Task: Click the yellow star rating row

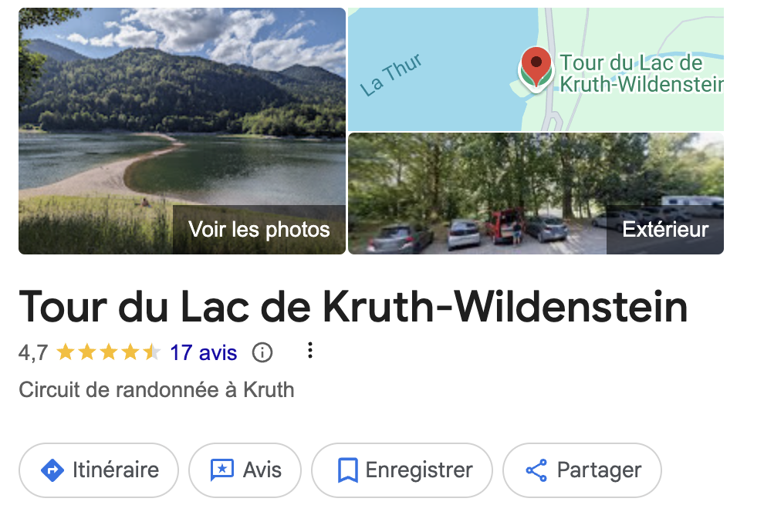Action: pos(108,352)
